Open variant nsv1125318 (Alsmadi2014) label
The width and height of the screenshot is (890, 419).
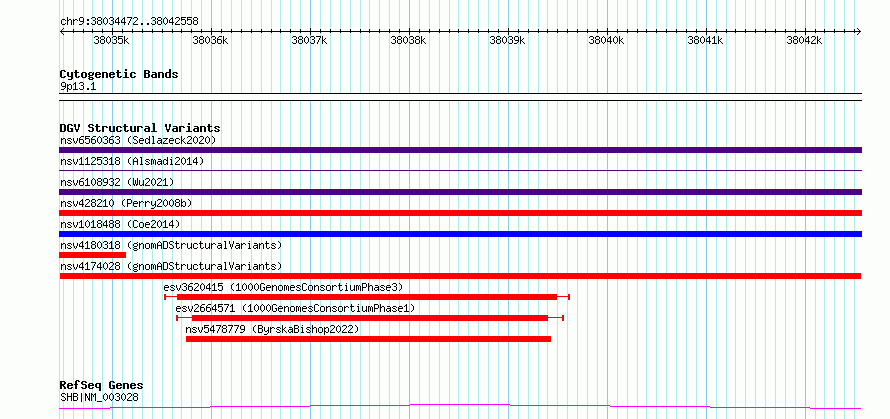132,161
